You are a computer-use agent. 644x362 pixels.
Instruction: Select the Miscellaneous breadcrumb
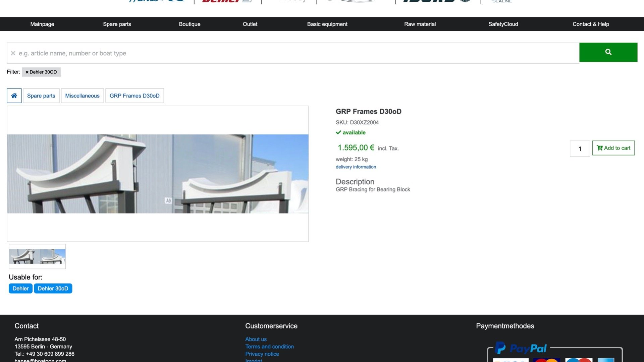click(82, 96)
